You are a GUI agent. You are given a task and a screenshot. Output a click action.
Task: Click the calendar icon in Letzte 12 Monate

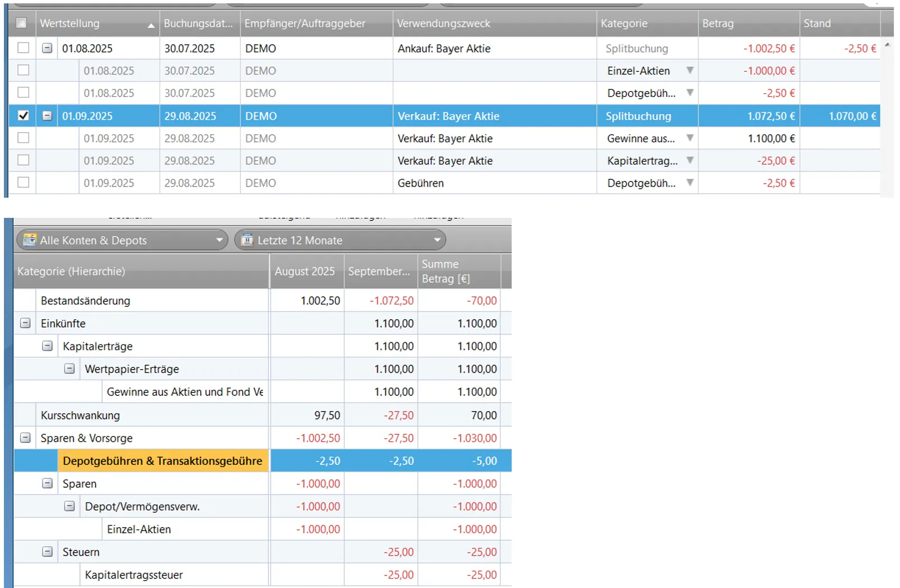click(247, 240)
